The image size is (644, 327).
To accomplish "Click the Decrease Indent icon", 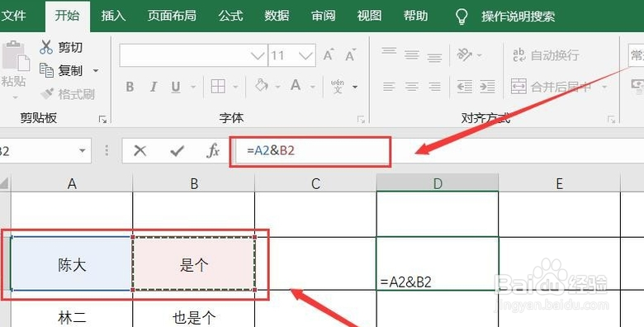I will point(465,87).
